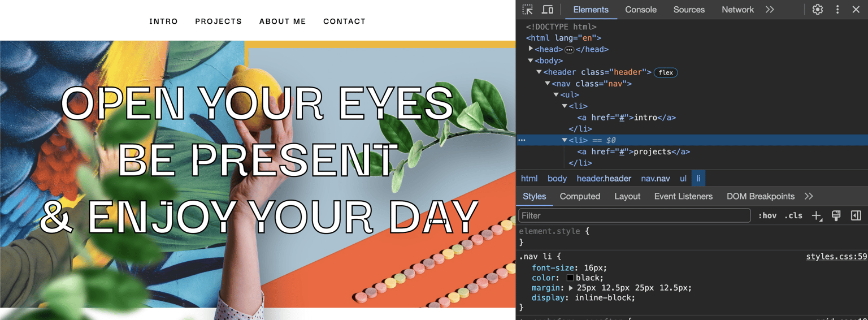
Task: Open styles.css:59 source link
Action: pos(836,257)
